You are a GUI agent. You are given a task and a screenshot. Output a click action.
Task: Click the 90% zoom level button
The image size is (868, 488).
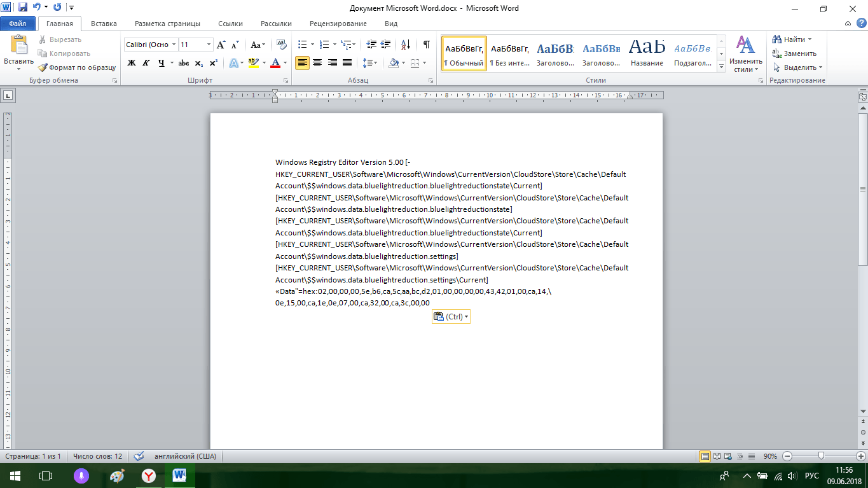pyautogui.click(x=770, y=456)
